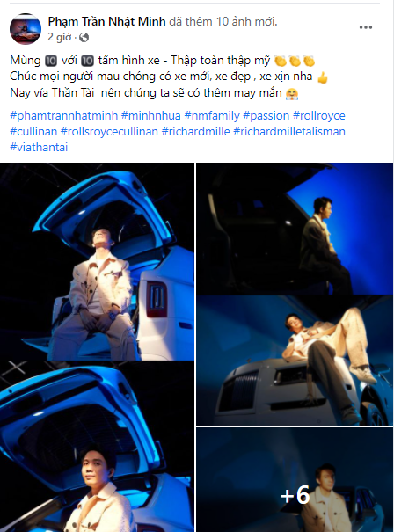This screenshot has height=532, width=394.
Task: Open the #passion hashtag
Action: click(x=266, y=116)
